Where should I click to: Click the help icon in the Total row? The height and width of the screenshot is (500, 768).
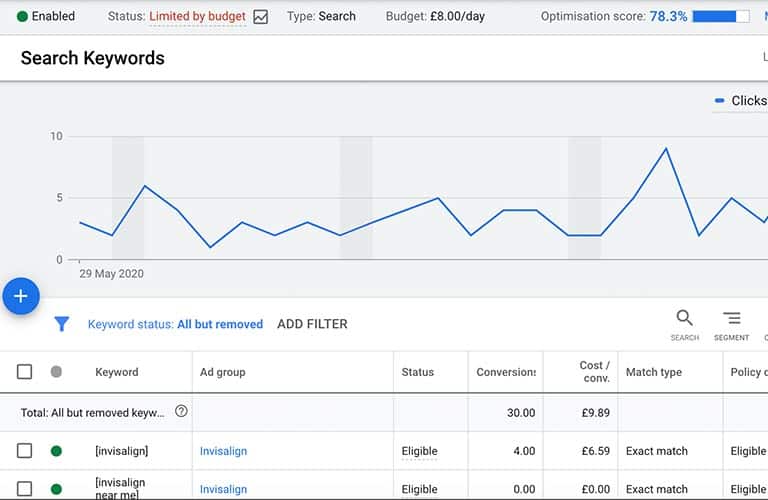click(x=181, y=411)
